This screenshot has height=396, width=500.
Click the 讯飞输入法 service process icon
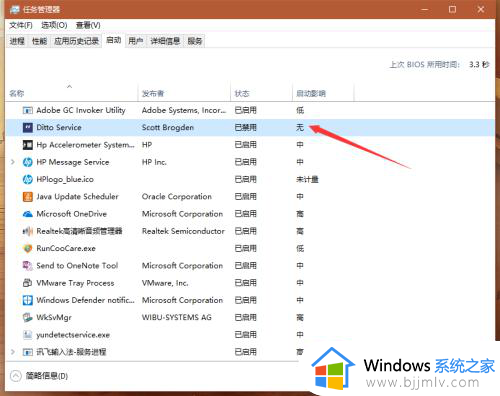27,352
